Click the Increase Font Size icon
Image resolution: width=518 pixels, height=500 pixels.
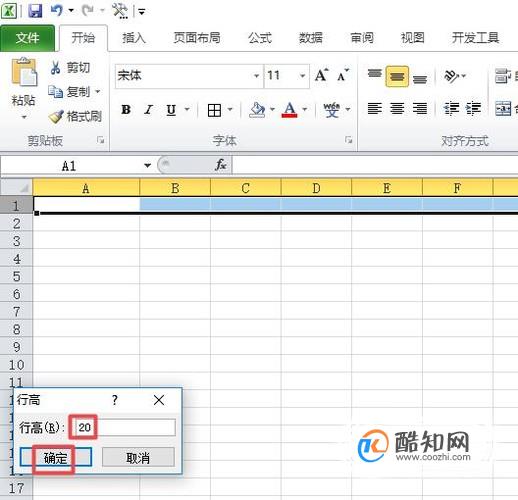[x=321, y=75]
